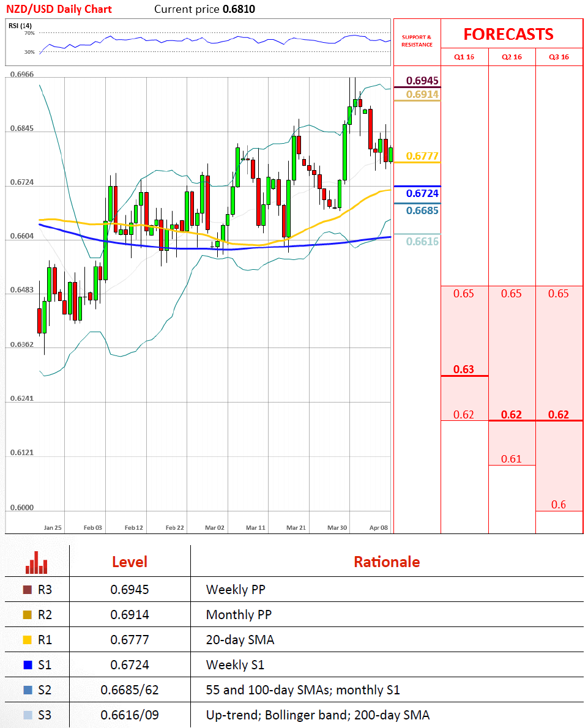Click the bold 0.63 Q1 16 forecast
The image size is (588, 728).
[x=464, y=370]
